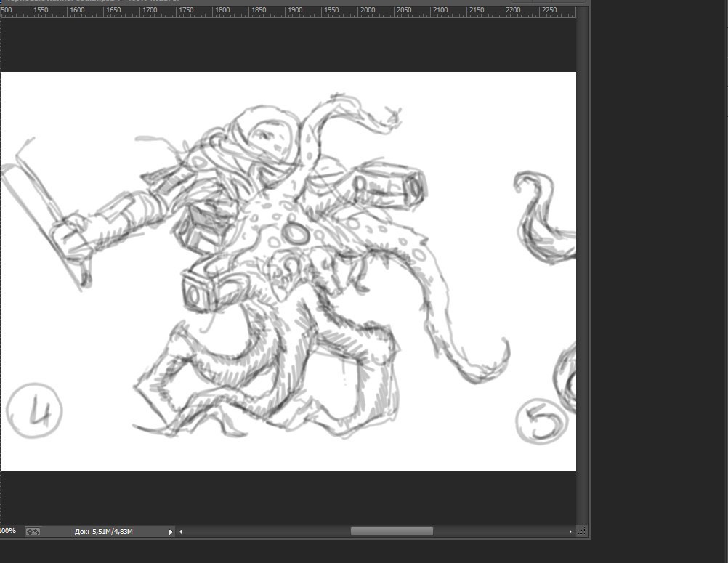Click the horizontal scrollbar right arrow

pyautogui.click(x=570, y=532)
